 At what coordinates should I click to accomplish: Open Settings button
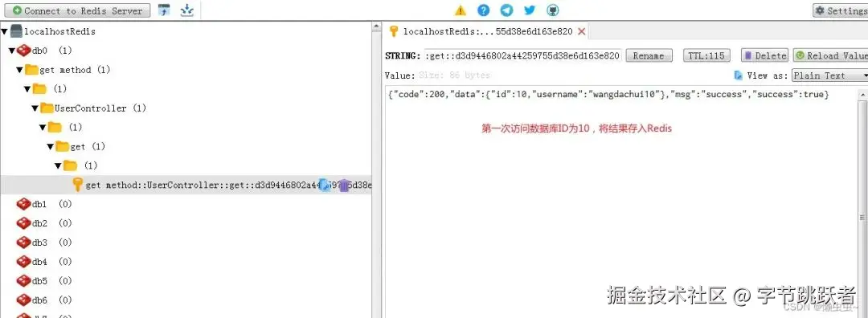click(x=841, y=10)
